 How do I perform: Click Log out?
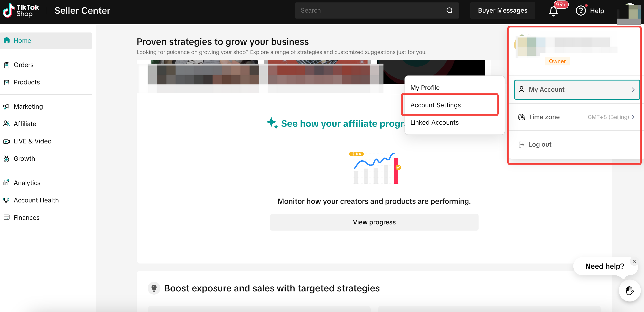point(540,145)
